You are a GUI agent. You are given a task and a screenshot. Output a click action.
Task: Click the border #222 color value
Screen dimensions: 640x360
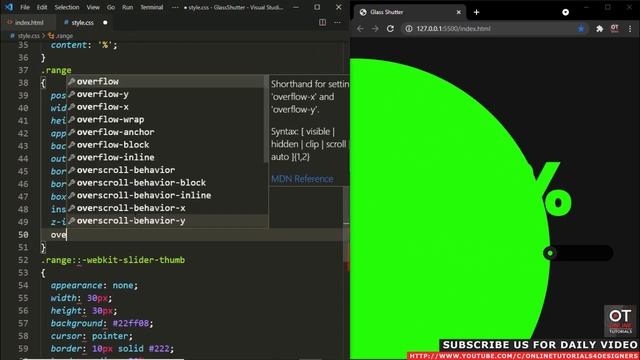pyautogui.click(x=159, y=349)
